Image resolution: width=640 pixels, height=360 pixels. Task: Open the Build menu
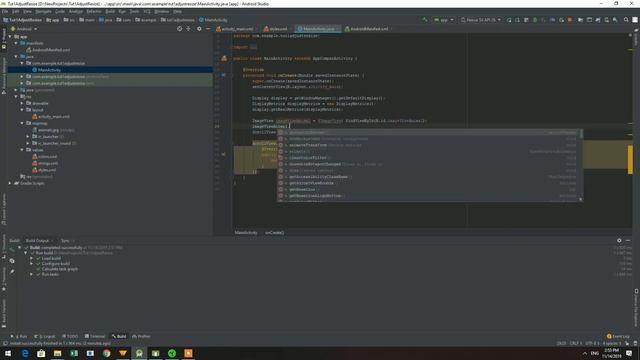coord(110,11)
